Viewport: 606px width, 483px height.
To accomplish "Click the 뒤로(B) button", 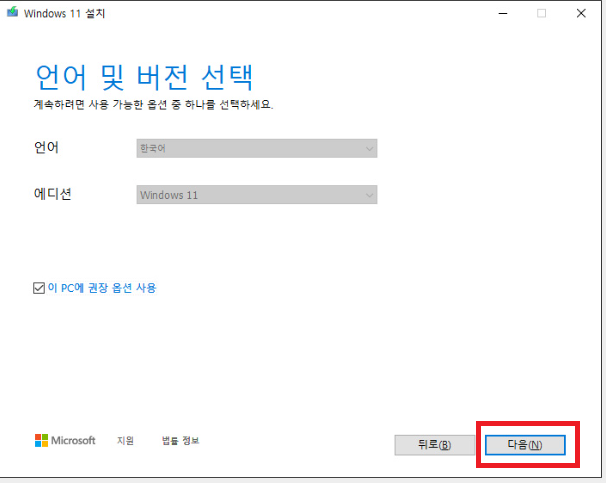I will [434, 445].
